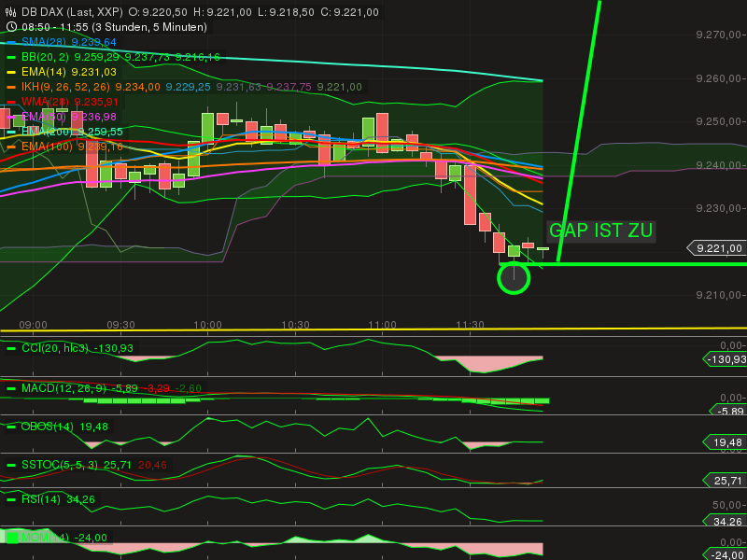Select the MACD(12, 26, 9) indicator icon
The image size is (747, 560).
(x=10, y=388)
